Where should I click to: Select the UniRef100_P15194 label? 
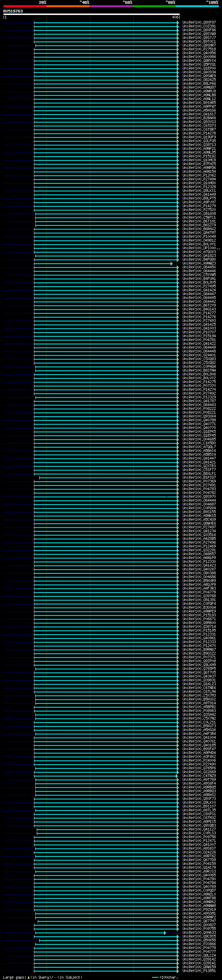coord(199,336)
